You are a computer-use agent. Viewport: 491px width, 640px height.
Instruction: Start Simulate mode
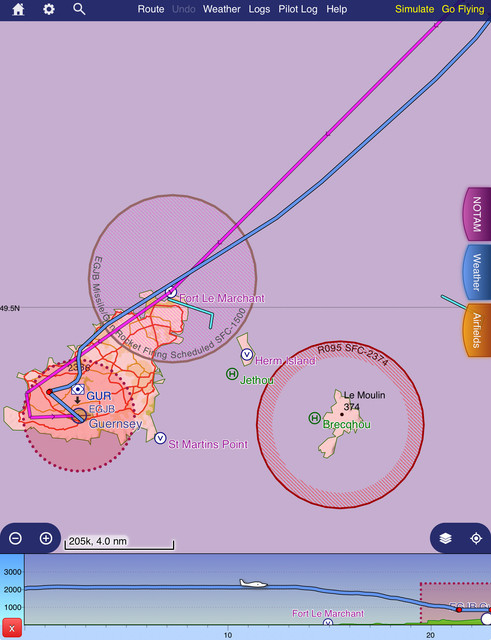click(x=414, y=9)
